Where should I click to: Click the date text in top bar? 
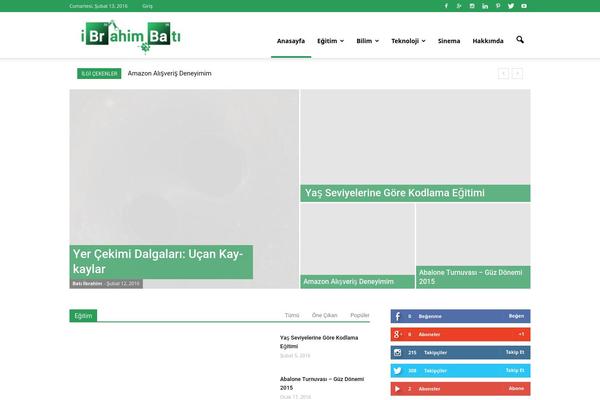point(98,6)
